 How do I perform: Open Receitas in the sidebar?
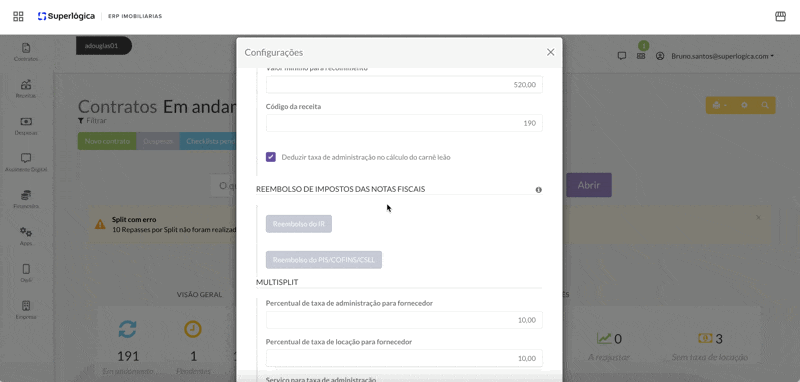tap(26, 89)
